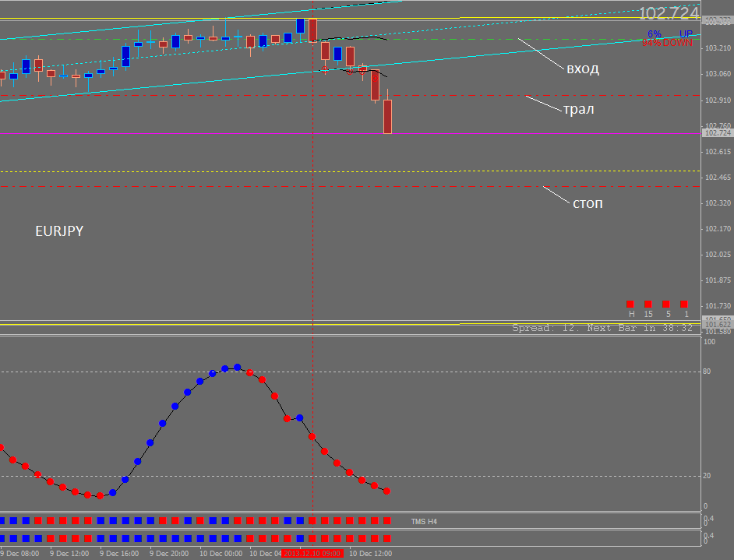Click the red square above the 5 label
Viewport: 734px width, 560px height.
pyautogui.click(x=666, y=304)
